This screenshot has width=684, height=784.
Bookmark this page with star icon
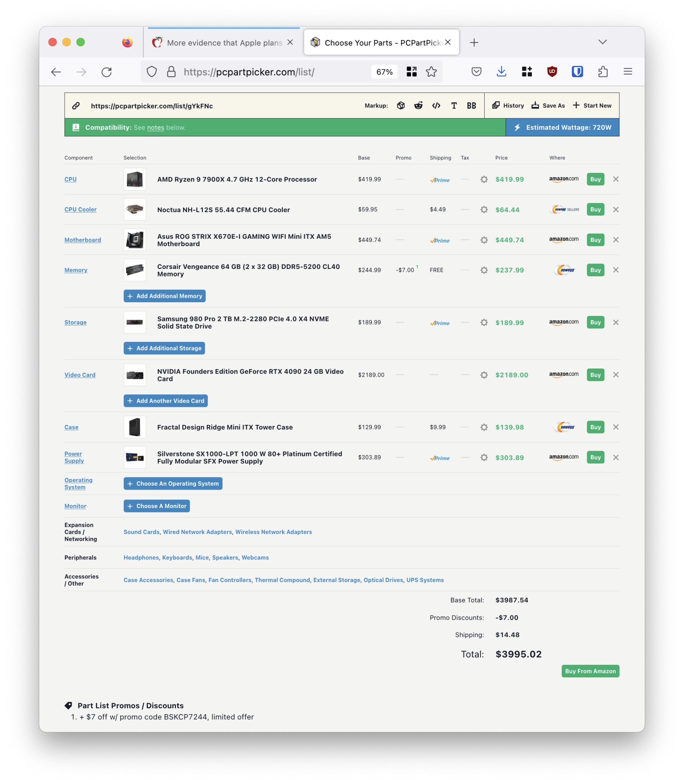coord(431,72)
